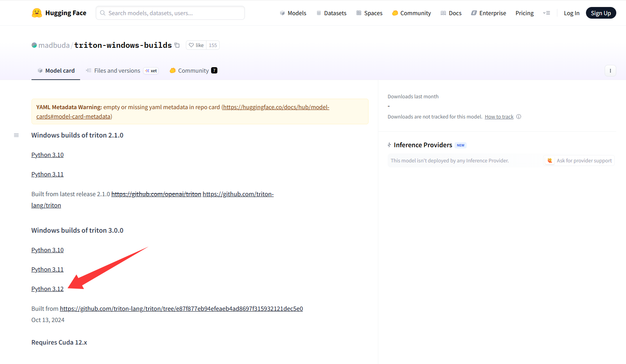The width and height of the screenshot is (626, 364).
Task: Click the fire emoji on provider support button
Action: coord(550,160)
